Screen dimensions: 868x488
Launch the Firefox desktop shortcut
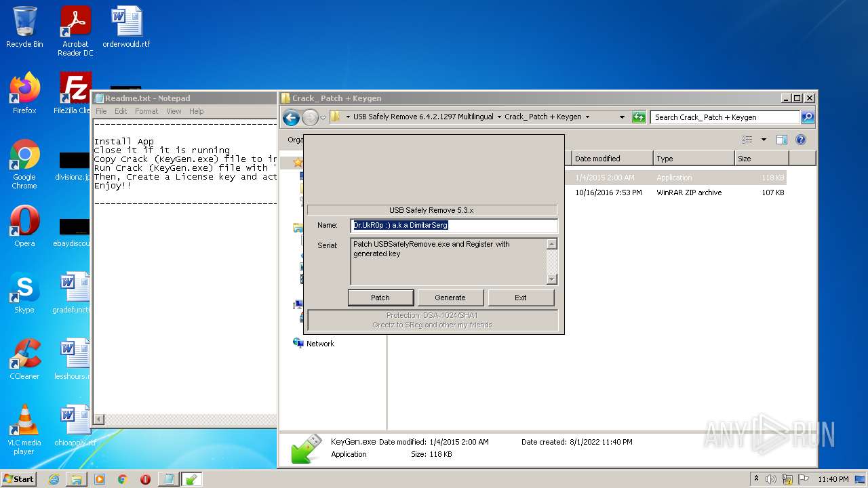point(24,94)
